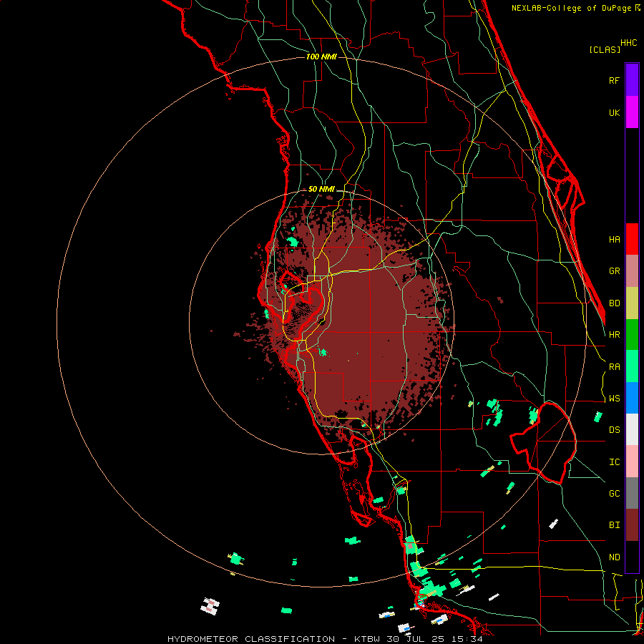Click the brown BI legend color swatch

632,525
